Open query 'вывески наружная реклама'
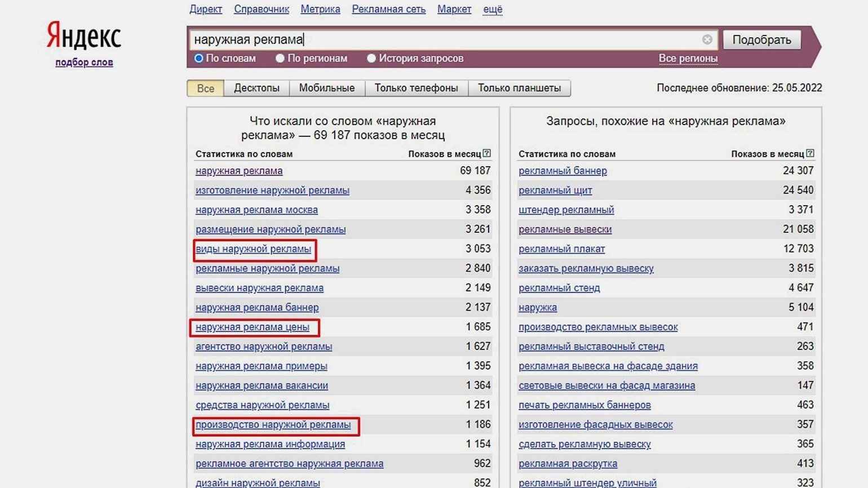 [x=259, y=288]
